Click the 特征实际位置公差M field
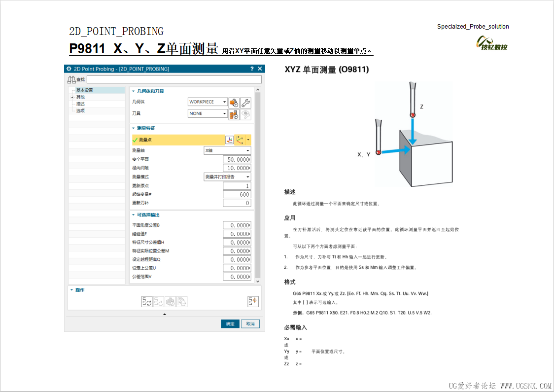This screenshot has height=392, width=554. (237, 251)
